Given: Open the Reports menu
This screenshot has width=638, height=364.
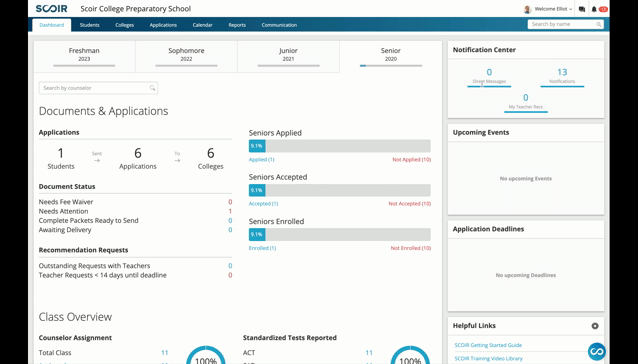Looking at the screenshot, I should click(x=237, y=25).
